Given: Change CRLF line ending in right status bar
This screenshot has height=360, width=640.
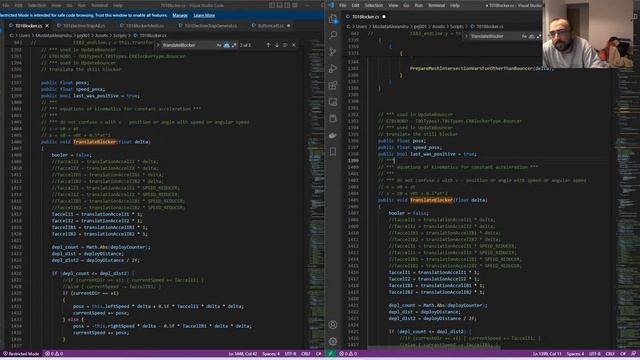Looking at the screenshot, I should (610, 354).
